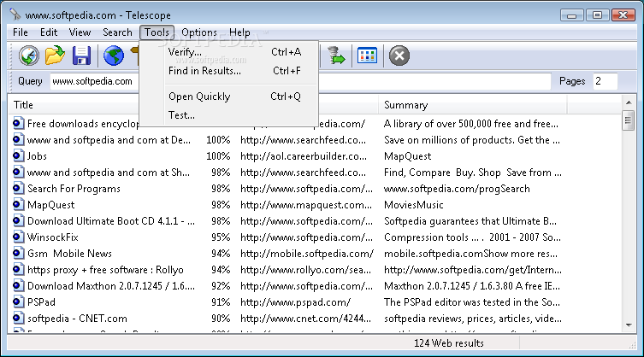Click the Telescope app icon in title bar
644x357 pixels.
coord(15,15)
